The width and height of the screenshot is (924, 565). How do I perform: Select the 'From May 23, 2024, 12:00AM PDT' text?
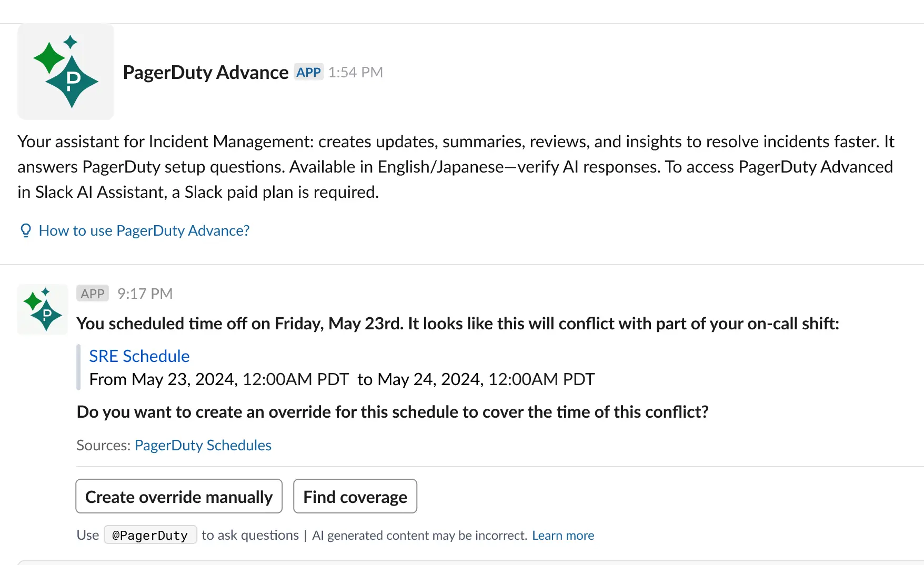219,379
